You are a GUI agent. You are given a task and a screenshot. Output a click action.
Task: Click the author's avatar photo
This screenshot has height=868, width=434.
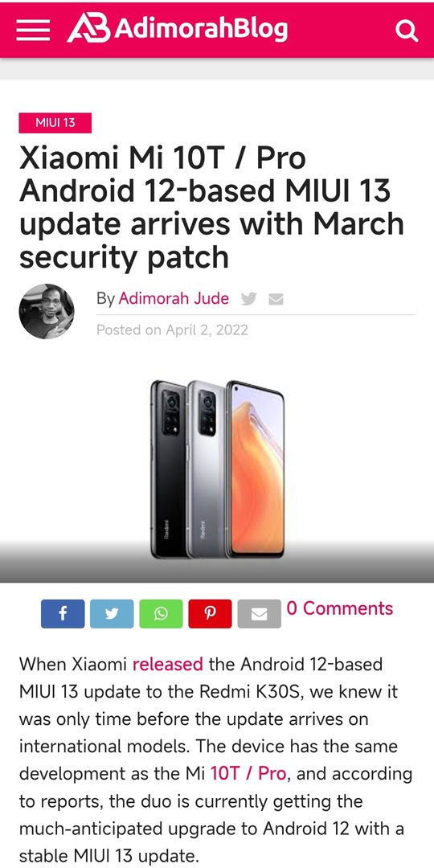click(47, 312)
